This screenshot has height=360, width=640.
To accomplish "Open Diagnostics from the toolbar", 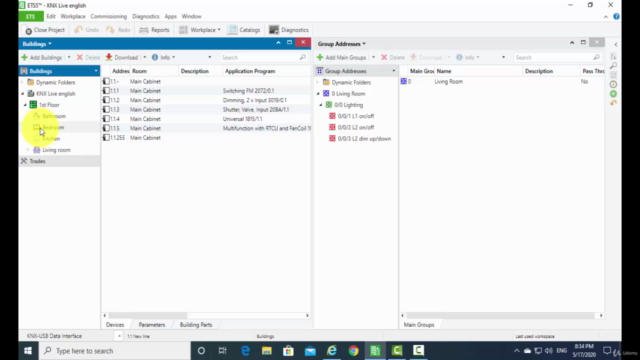I will click(289, 30).
